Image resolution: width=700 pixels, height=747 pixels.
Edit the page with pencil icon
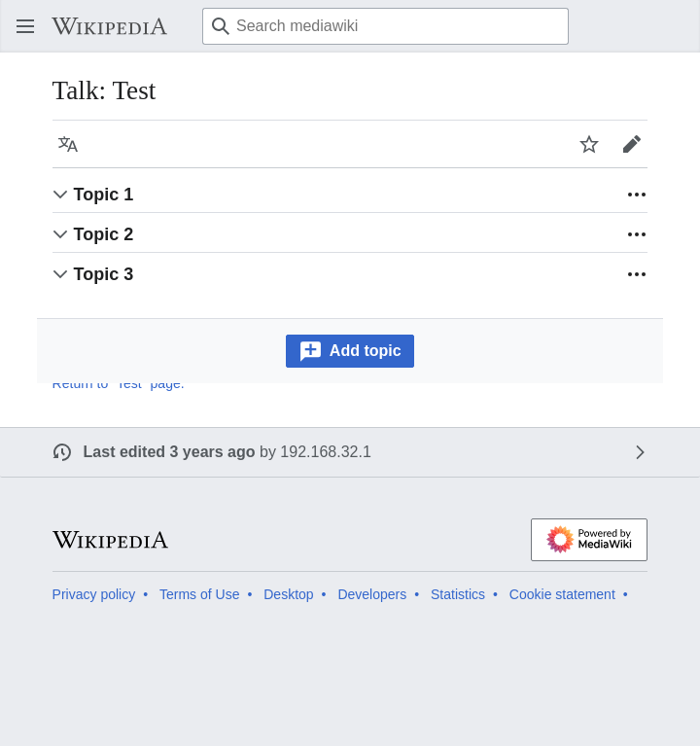tap(632, 144)
